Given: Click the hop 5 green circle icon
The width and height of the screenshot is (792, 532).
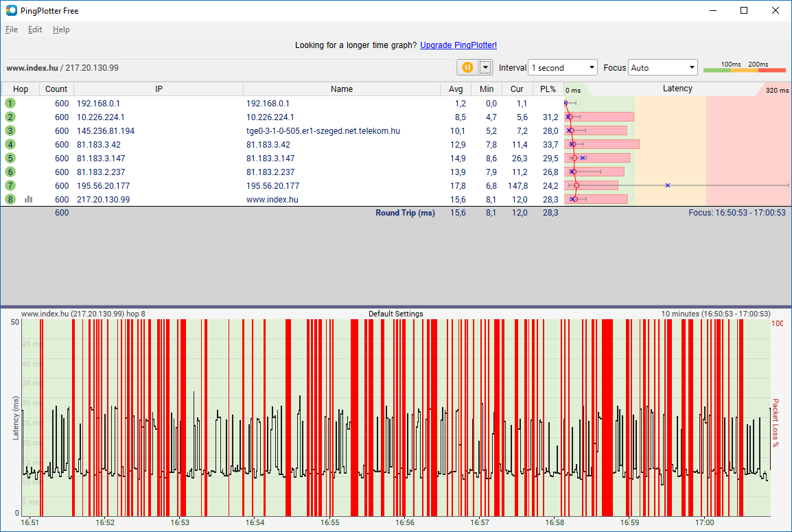Looking at the screenshot, I should point(10,158).
